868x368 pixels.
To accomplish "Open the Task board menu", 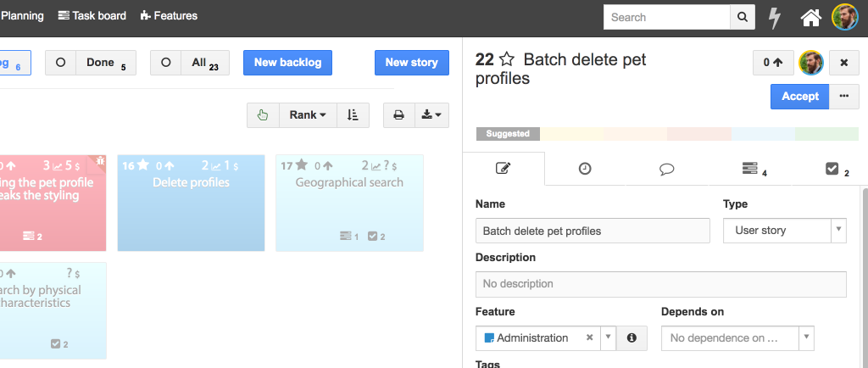I will pyautogui.click(x=92, y=15).
